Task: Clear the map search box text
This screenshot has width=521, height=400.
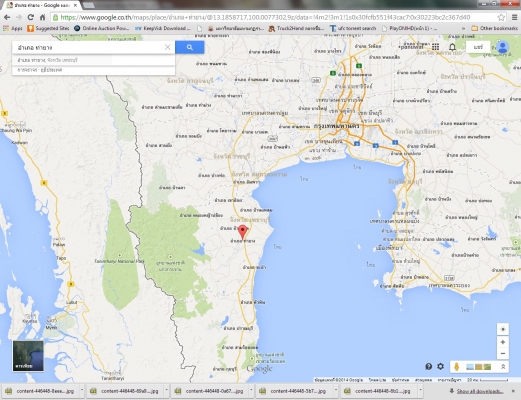Action: tap(168, 47)
